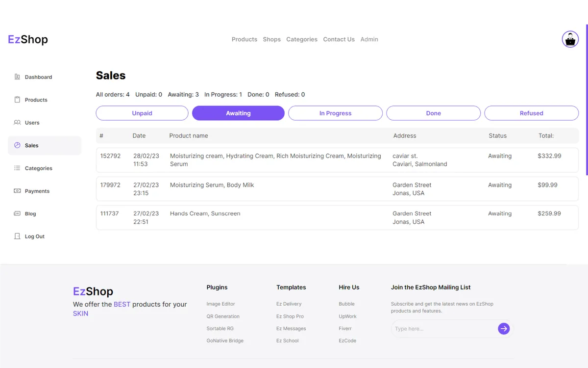Switch to In Progress orders tab
The height and width of the screenshot is (368, 588).
pos(335,113)
